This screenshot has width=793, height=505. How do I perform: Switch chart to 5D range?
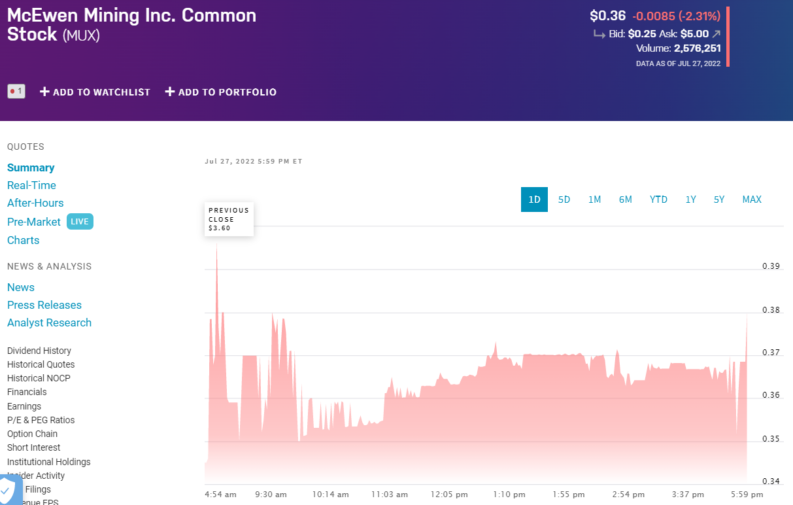(564, 199)
